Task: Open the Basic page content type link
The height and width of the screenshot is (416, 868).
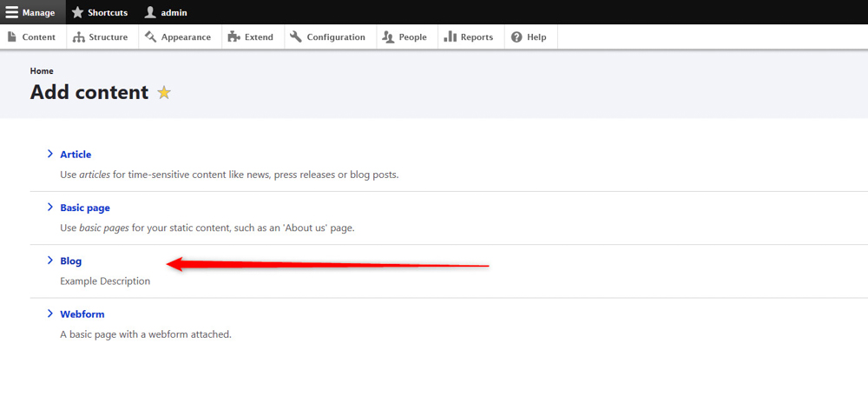Action: (85, 208)
